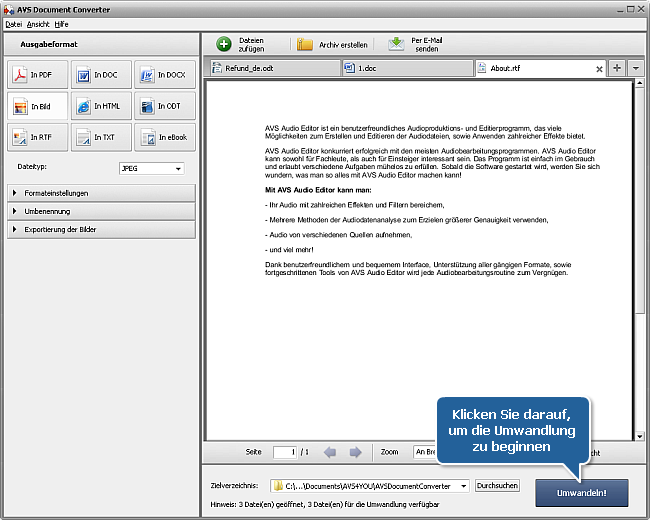Switch to the Refund_de.odt tab
Viewport: 650px width, 520px height.
pyautogui.click(x=274, y=68)
